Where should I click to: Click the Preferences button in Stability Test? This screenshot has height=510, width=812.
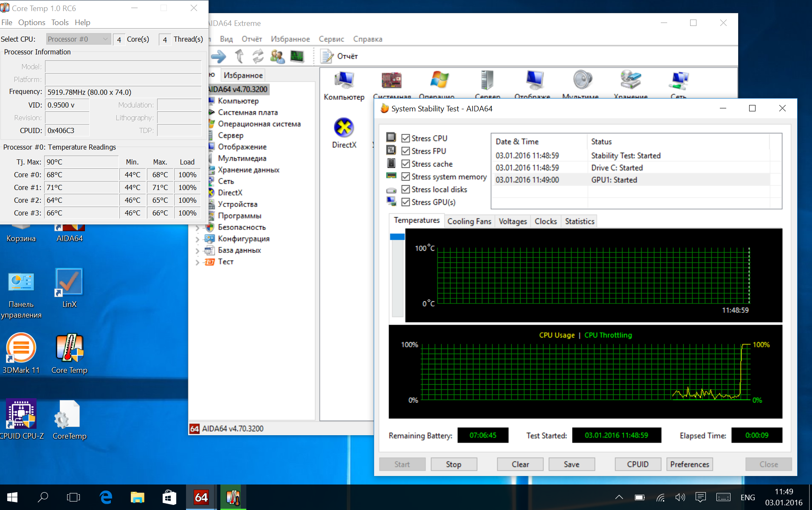pyautogui.click(x=690, y=465)
